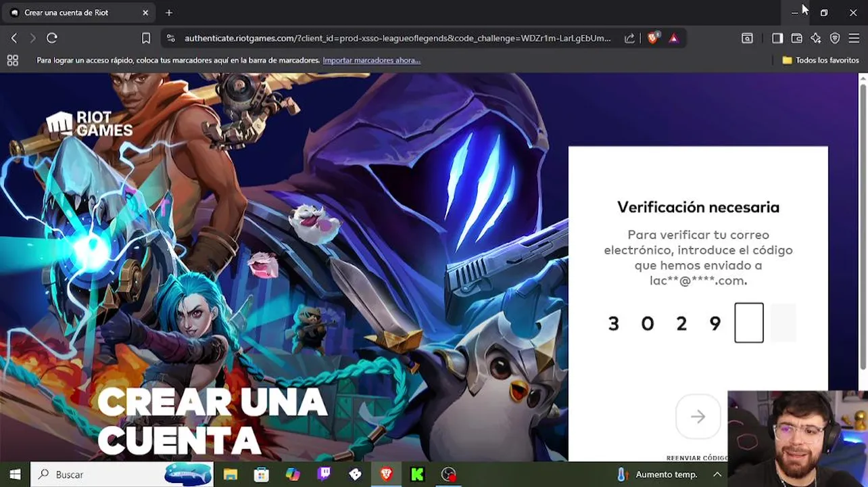Open a new tab with the plus button
This screenshot has height=487, width=868.
[169, 12]
